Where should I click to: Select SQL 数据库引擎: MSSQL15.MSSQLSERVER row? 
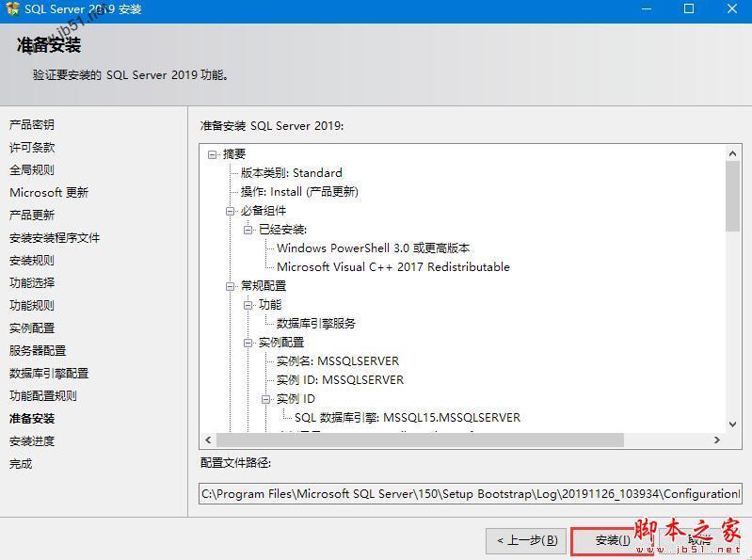coord(408,418)
